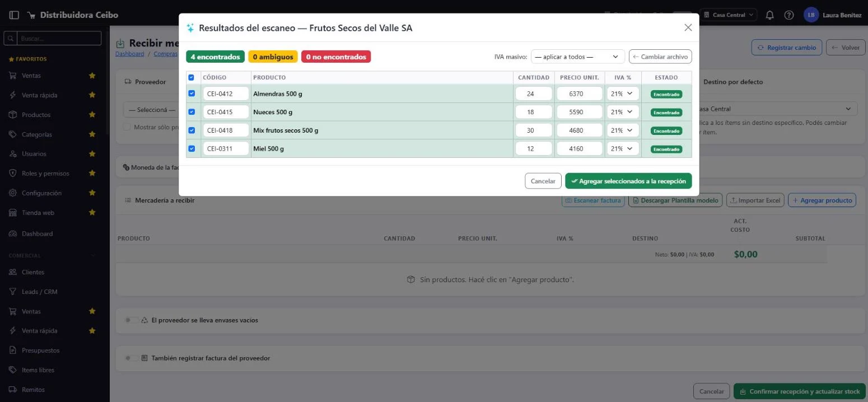Screen dimensions: 868x402
Task: Toggle 'También registrar factura del proveedor' switch
Action: [131, 358]
